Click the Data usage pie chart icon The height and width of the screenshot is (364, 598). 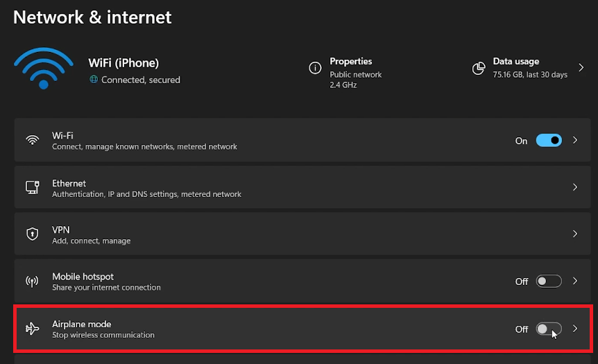[479, 68]
